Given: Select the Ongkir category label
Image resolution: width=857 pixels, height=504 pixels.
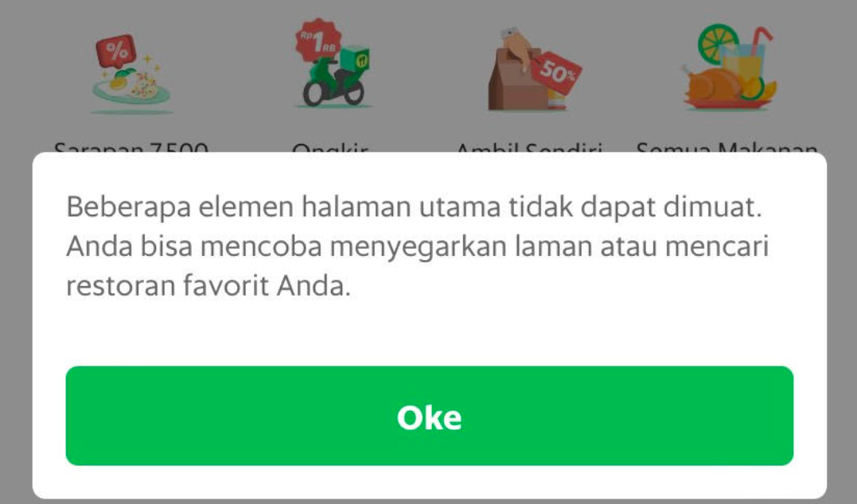Looking at the screenshot, I should click(x=331, y=147).
